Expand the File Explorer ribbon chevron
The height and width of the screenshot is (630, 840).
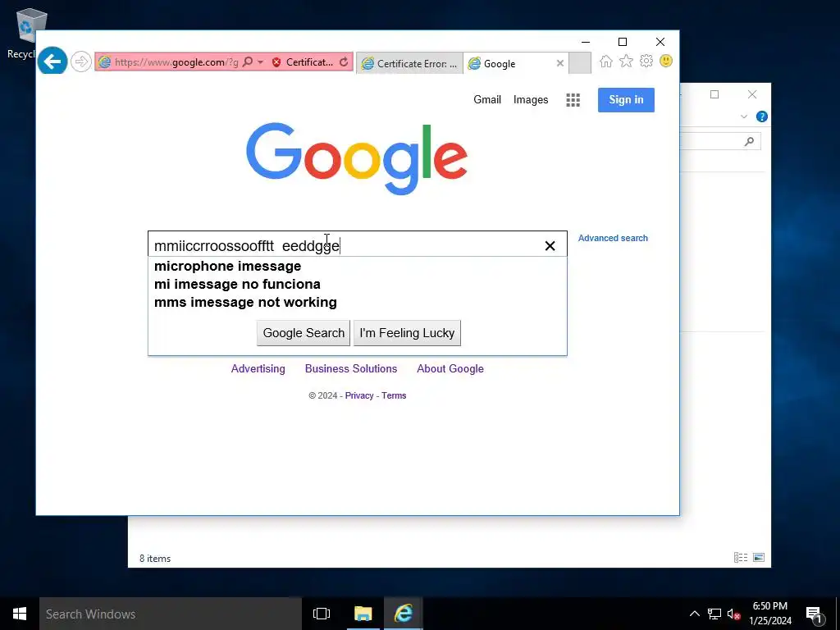pyautogui.click(x=743, y=116)
